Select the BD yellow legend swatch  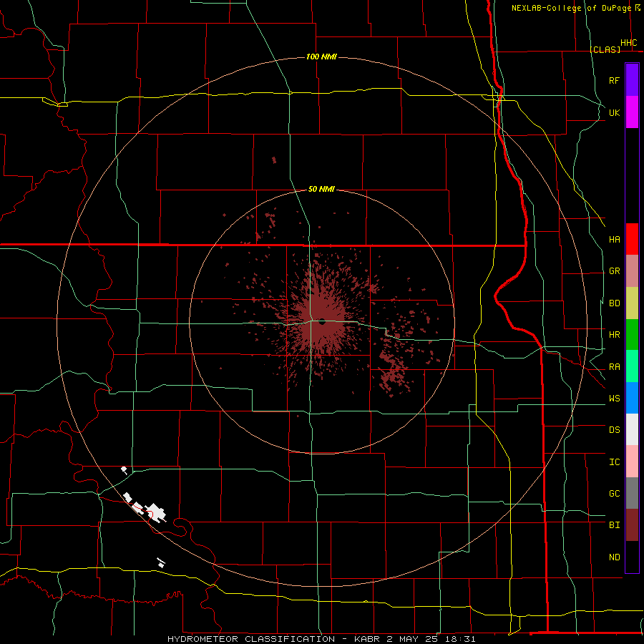pyautogui.click(x=632, y=303)
